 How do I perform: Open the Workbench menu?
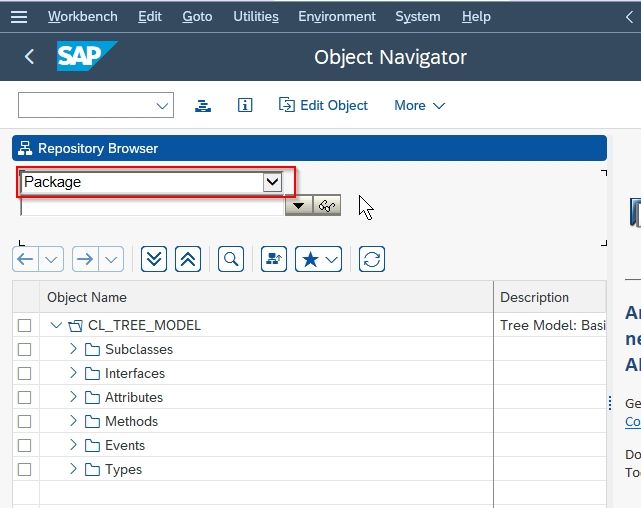83,17
